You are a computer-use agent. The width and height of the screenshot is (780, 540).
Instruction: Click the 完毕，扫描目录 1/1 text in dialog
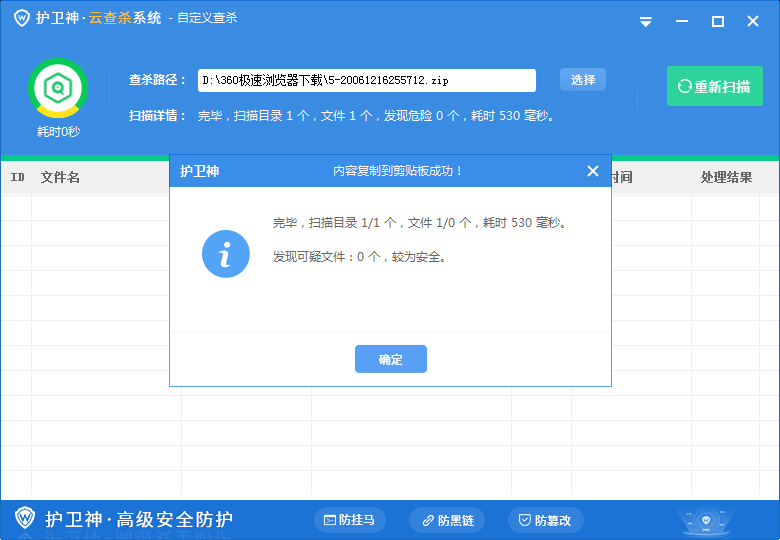(x=420, y=223)
